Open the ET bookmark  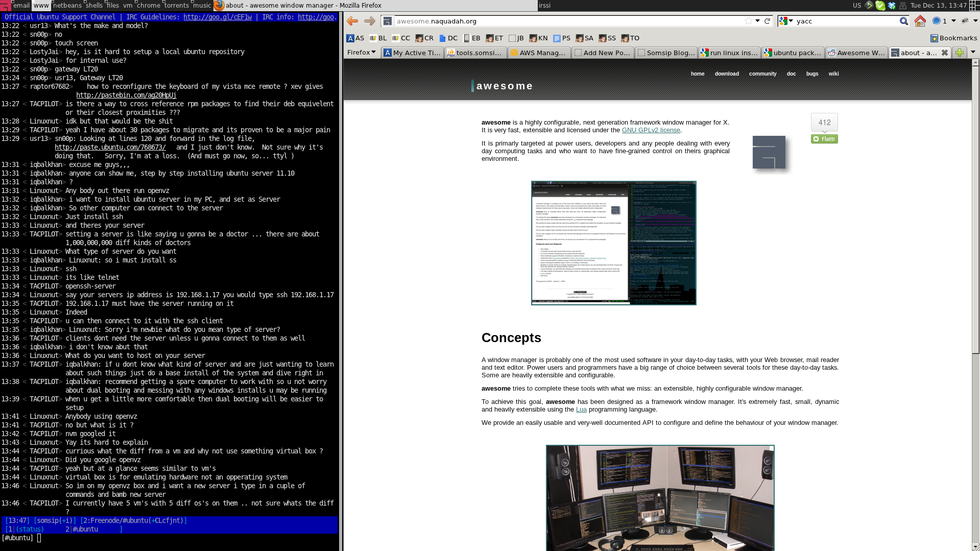(494, 38)
